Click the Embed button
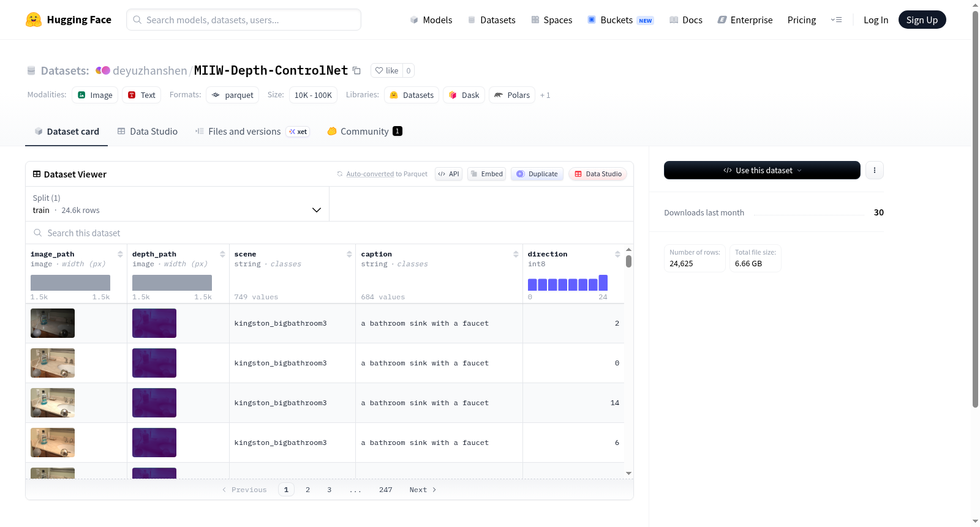 click(487, 174)
